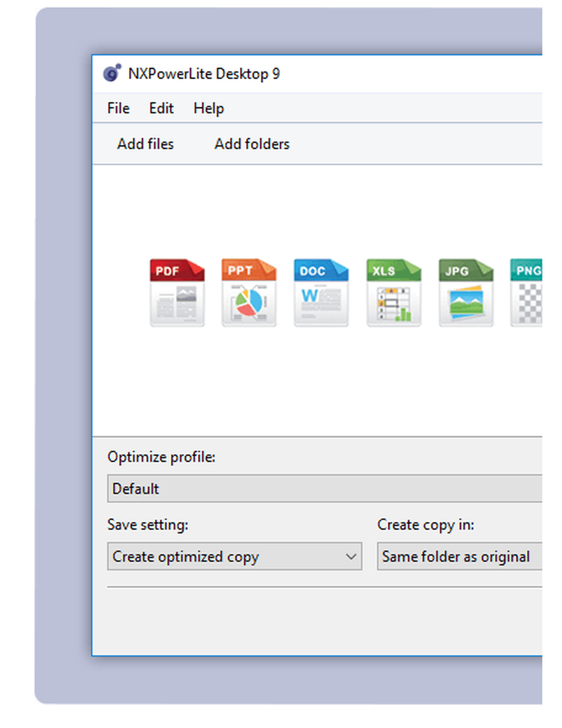Click the JPG file type icon
562x728 pixels.
(x=466, y=292)
